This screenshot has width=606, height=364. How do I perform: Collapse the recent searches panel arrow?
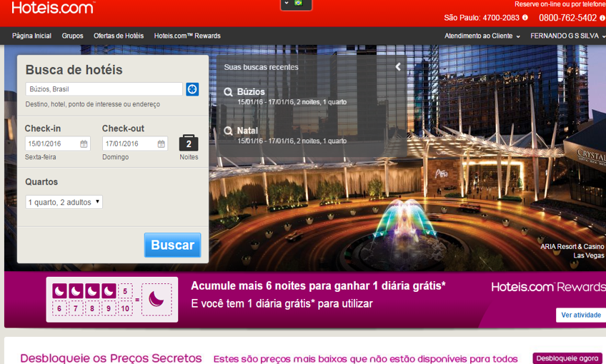398,67
